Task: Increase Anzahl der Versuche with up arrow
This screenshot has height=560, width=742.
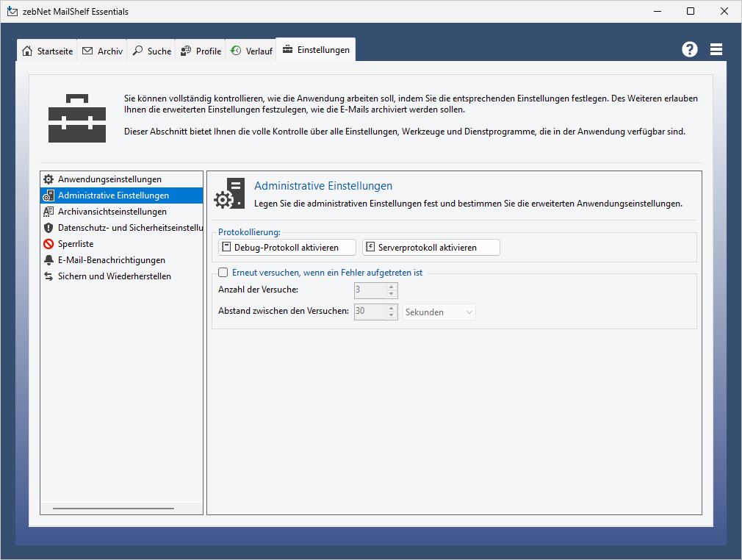Action: click(x=392, y=286)
